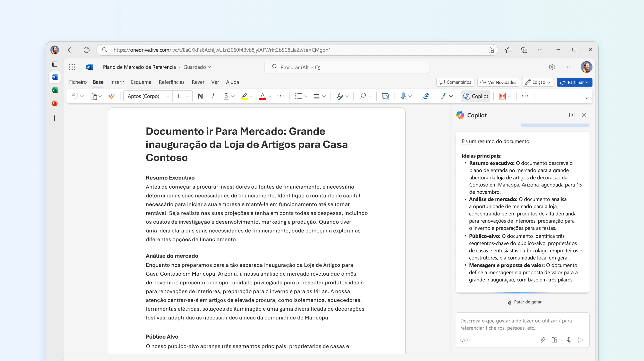Open the Copilot prompt gallery icon
Screen dimensions: 644x361
coord(554,340)
